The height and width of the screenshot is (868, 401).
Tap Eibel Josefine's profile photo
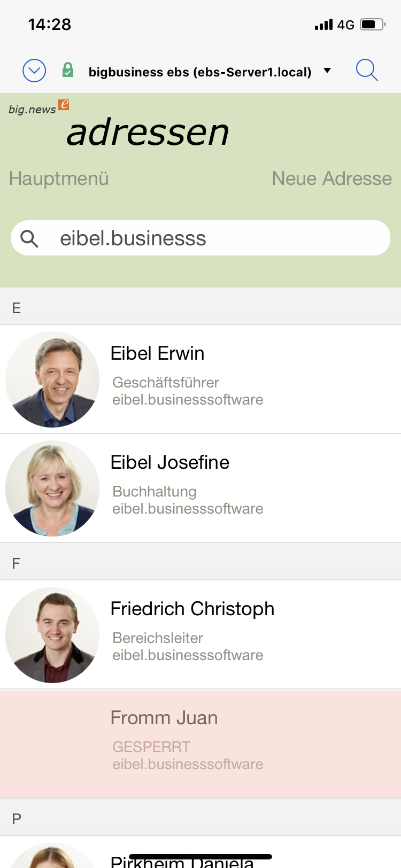point(52,488)
